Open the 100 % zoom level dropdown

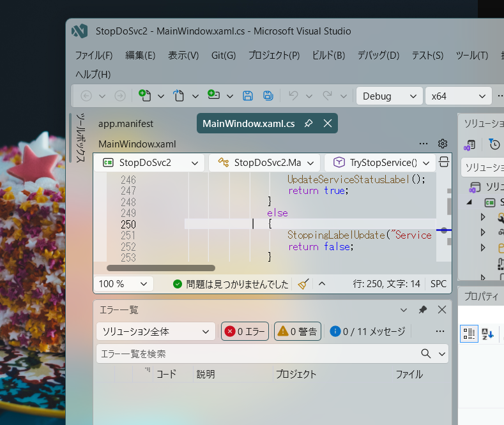[123, 284]
